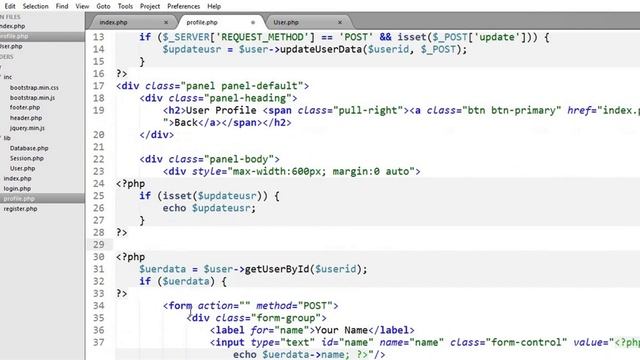Open the Find menu
The width and height of the screenshot is (640, 360).
pyautogui.click(x=62, y=6)
